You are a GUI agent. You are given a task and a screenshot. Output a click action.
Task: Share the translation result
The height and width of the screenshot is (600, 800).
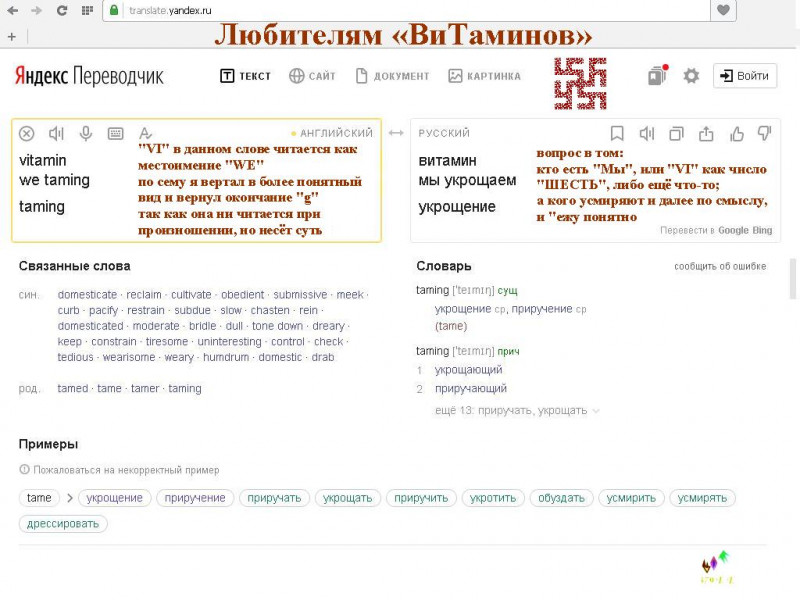(x=706, y=133)
